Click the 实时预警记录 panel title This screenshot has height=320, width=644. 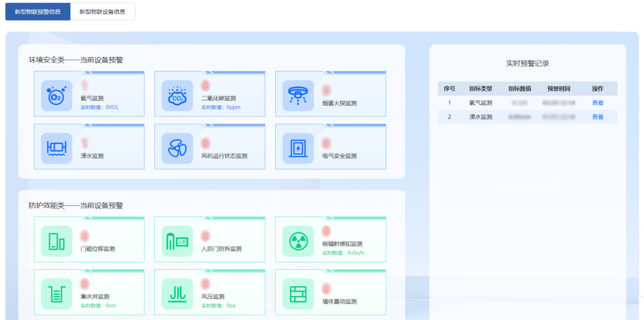(x=527, y=64)
